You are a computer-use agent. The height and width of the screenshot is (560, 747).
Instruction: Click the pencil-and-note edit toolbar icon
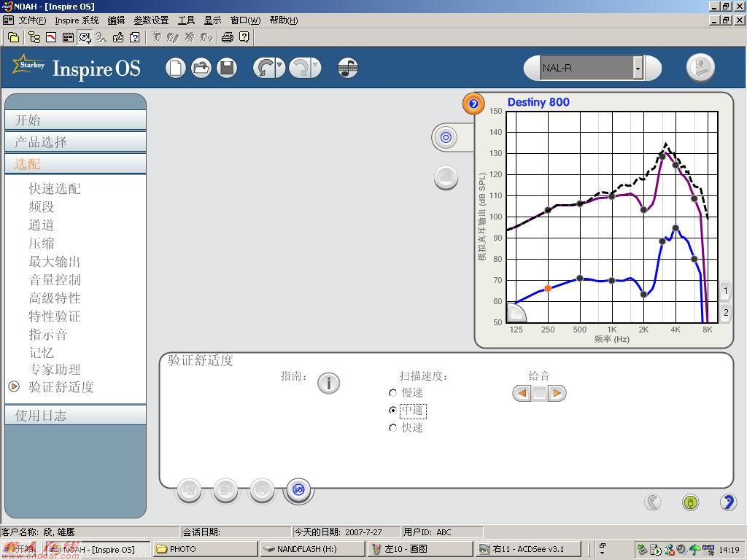pyautogui.click(x=117, y=37)
